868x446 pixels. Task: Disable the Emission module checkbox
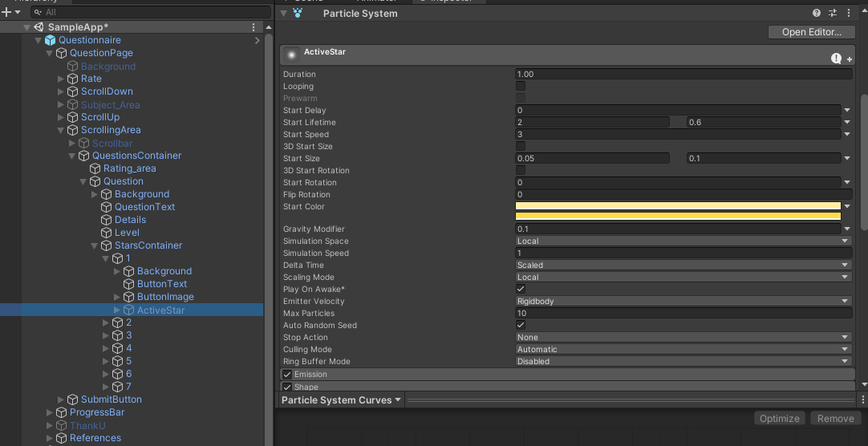[x=287, y=375]
